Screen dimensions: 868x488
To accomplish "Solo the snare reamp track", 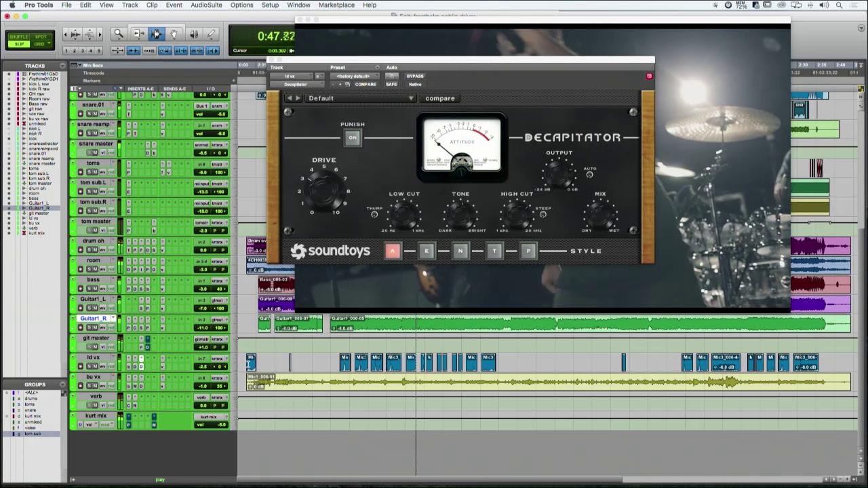I will [88, 134].
